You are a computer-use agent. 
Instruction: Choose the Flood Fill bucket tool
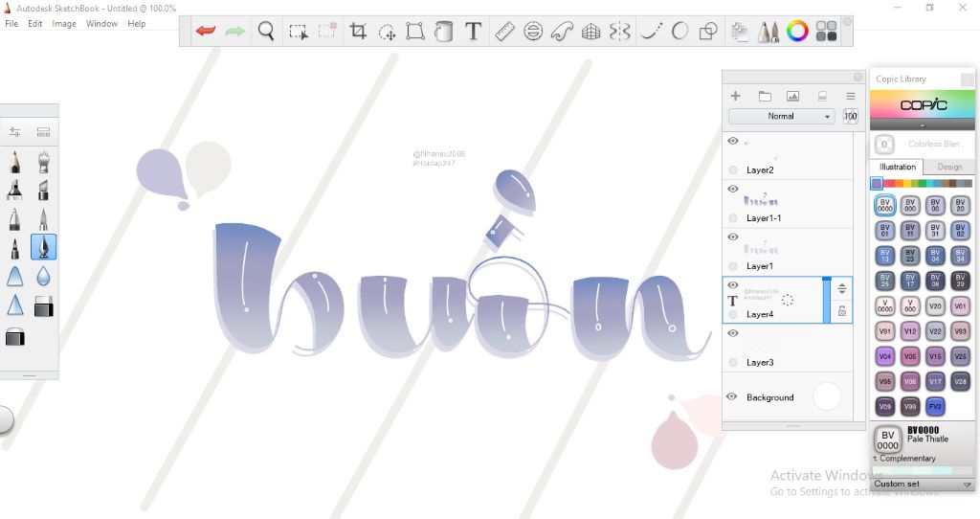444,31
